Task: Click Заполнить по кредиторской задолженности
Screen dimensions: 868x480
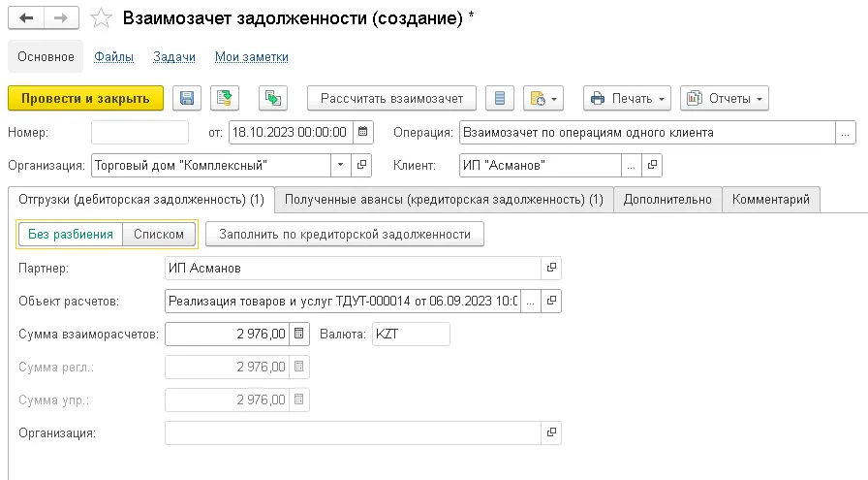Action: click(345, 234)
